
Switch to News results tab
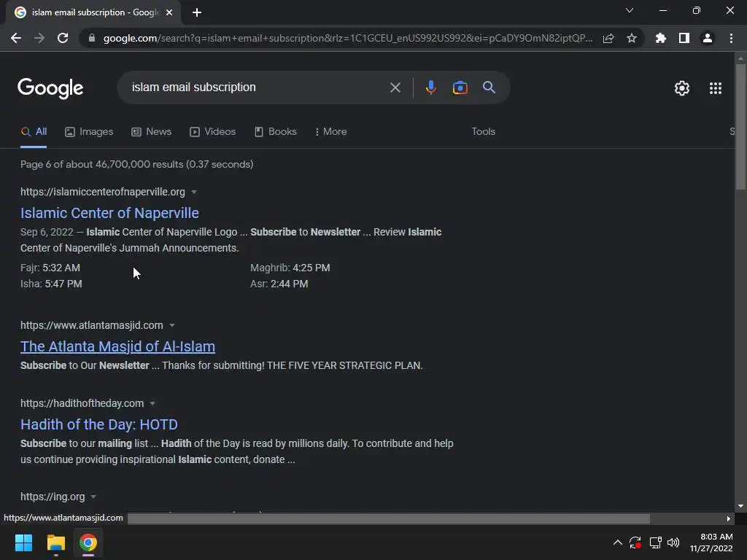152,131
